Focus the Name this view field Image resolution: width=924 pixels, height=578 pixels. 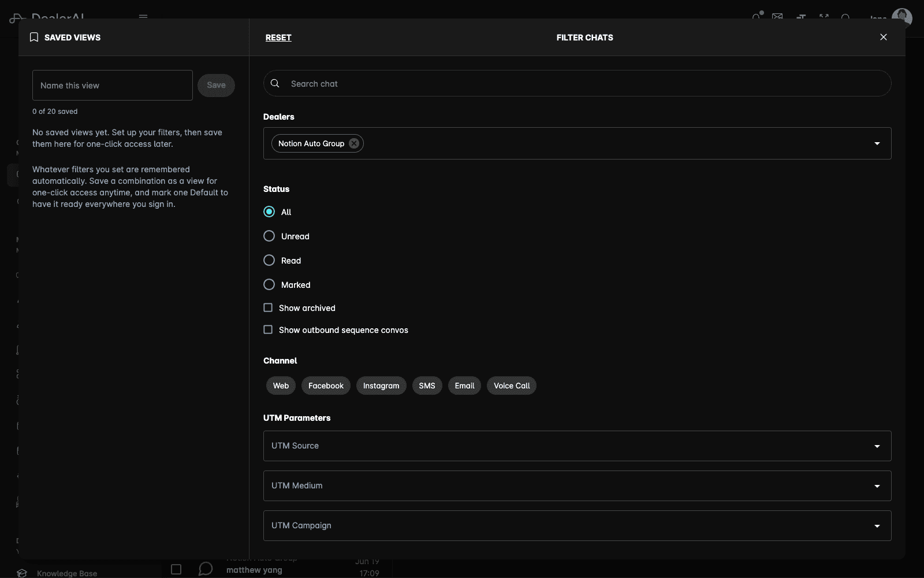[x=113, y=85]
